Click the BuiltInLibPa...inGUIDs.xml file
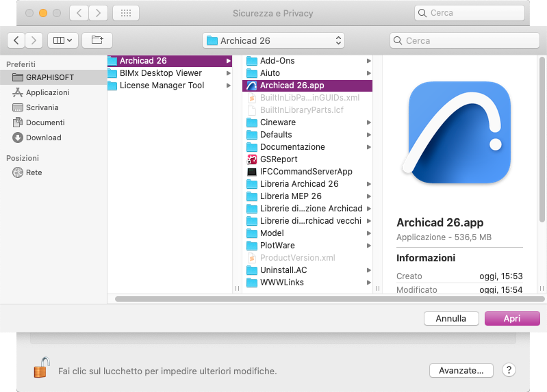 [307, 98]
